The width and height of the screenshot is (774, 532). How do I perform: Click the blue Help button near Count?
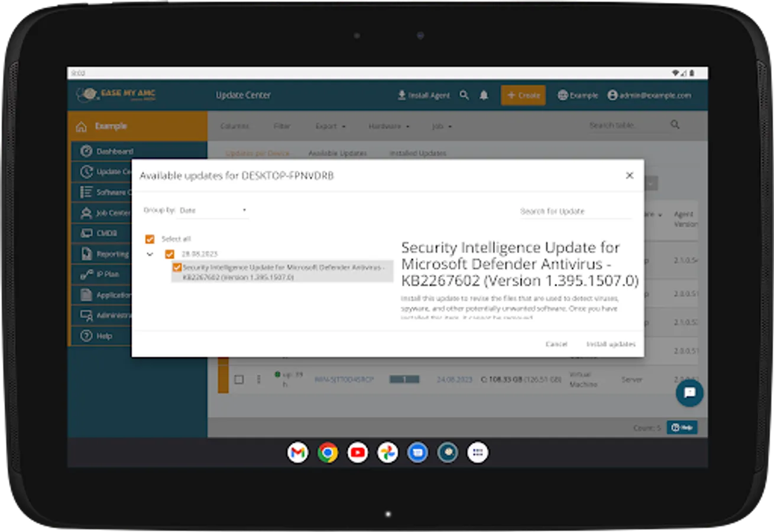point(682,427)
